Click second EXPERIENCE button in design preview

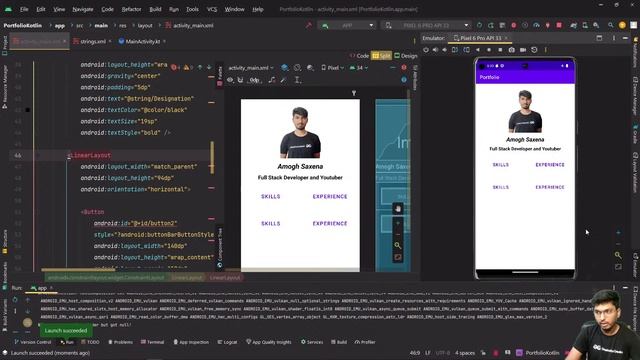(330, 223)
